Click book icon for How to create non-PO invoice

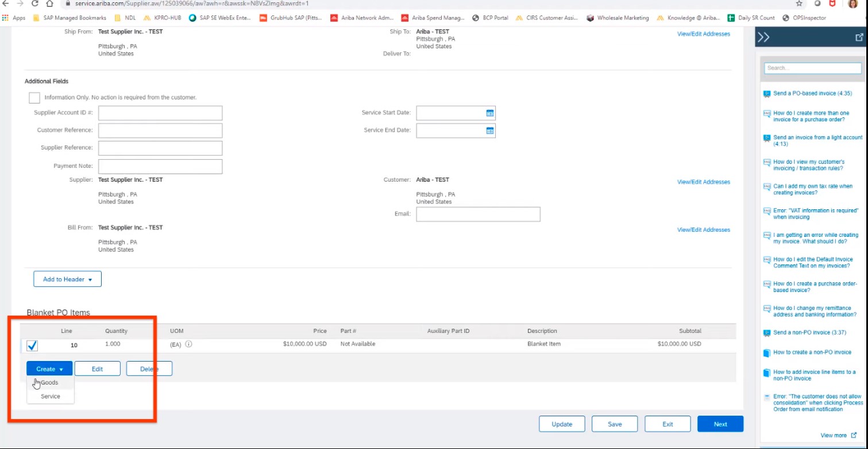[766, 352]
